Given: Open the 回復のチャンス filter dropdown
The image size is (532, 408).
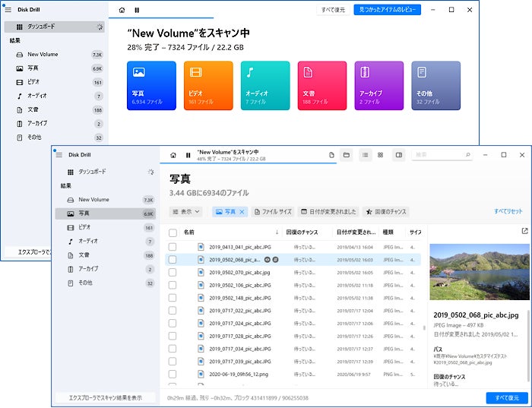Looking at the screenshot, I should click(x=386, y=212).
